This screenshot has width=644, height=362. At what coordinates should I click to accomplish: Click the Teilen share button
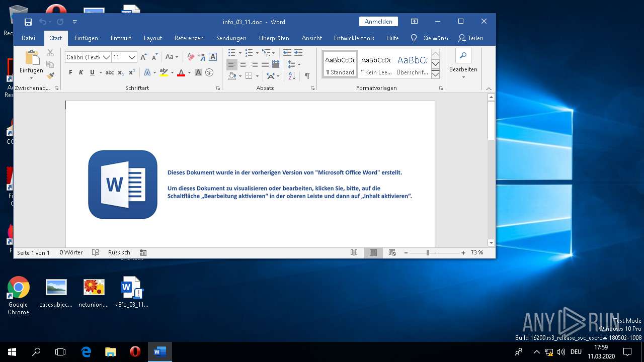tap(471, 38)
